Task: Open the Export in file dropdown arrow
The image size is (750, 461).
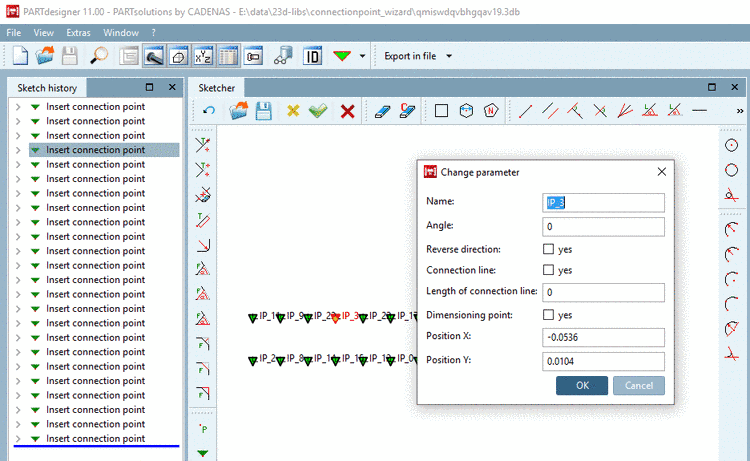Action: coord(449,56)
